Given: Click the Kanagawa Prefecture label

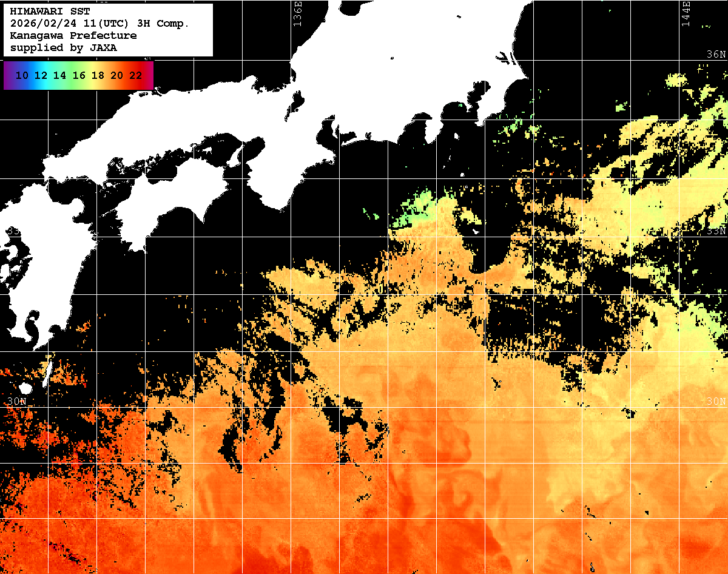Looking at the screenshot, I should click(x=73, y=36).
